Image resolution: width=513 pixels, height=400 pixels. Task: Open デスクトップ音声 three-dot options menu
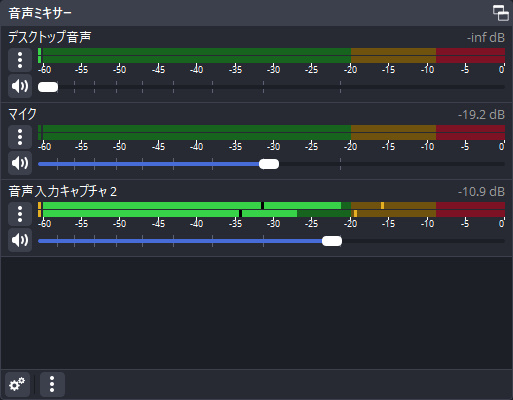tap(20, 60)
